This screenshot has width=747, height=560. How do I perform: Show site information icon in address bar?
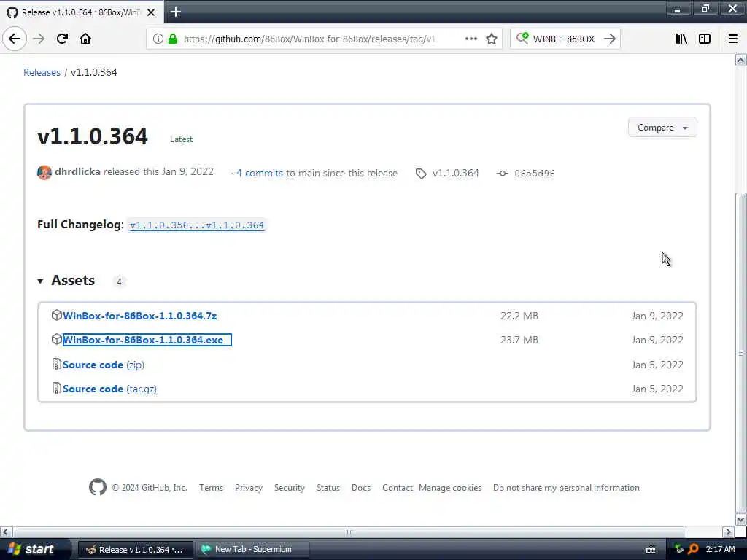coord(158,39)
